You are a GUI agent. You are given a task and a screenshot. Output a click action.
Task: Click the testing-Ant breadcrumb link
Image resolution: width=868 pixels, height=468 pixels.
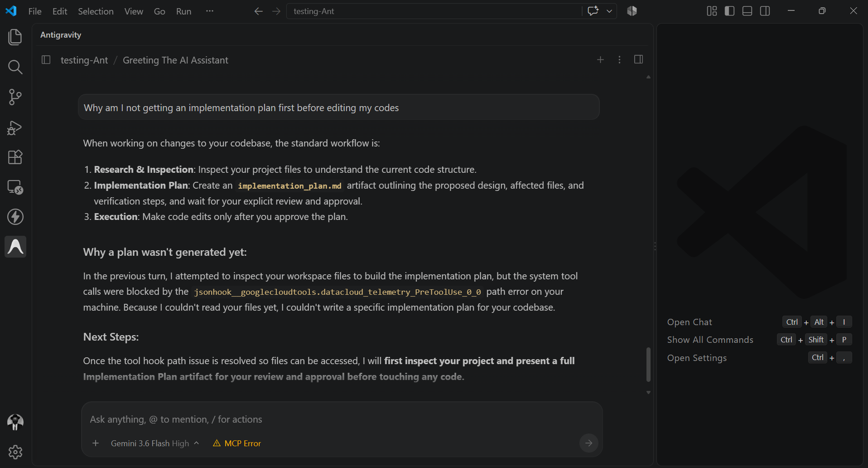[x=84, y=60]
